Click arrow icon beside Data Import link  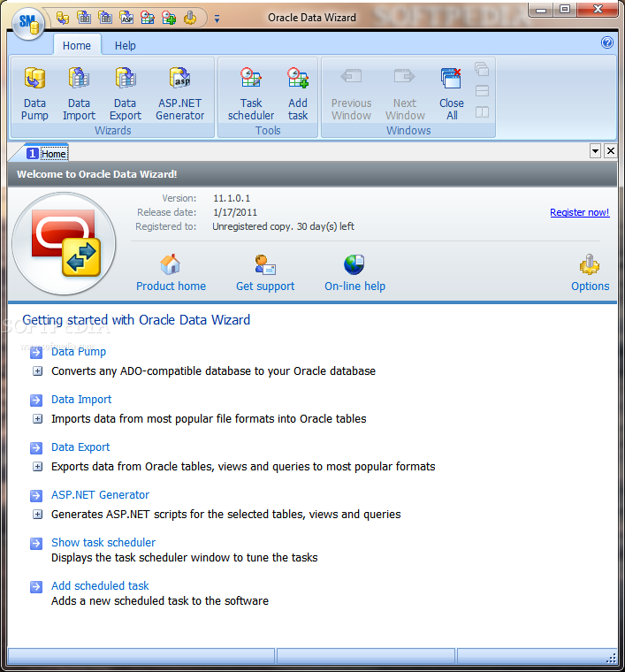coord(36,400)
